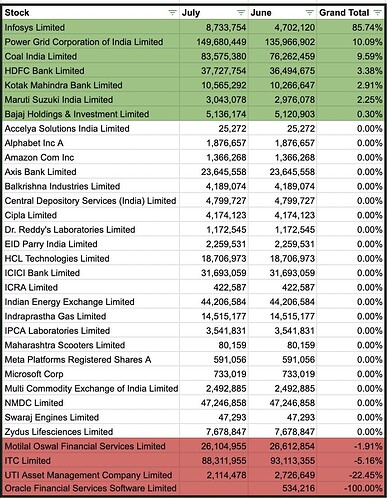Select Oracle Financial Services' empty July cell

point(214,488)
